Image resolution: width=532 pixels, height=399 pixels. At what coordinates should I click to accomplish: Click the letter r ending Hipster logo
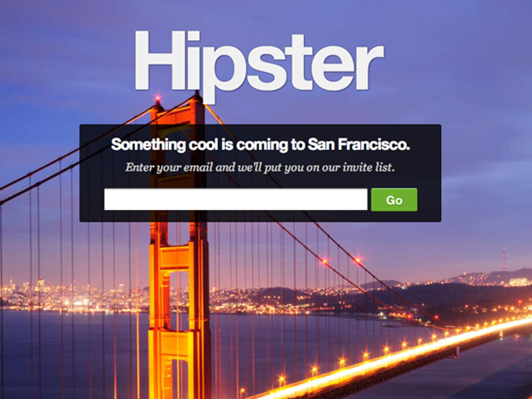370,66
